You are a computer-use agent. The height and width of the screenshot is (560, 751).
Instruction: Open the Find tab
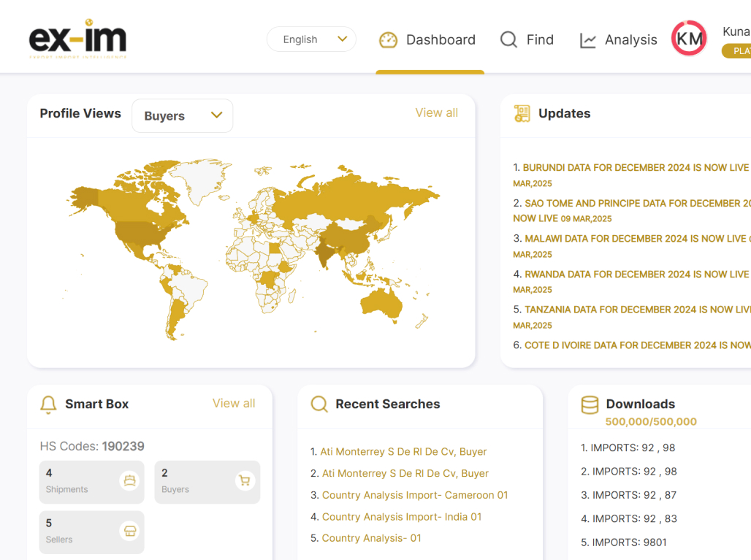pyautogui.click(x=527, y=39)
